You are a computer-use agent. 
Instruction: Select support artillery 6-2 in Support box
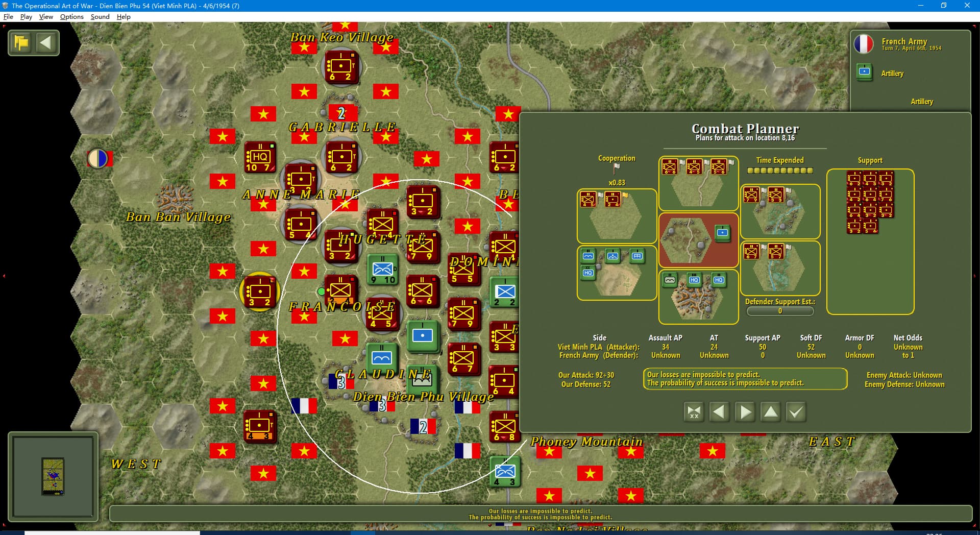click(x=854, y=179)
